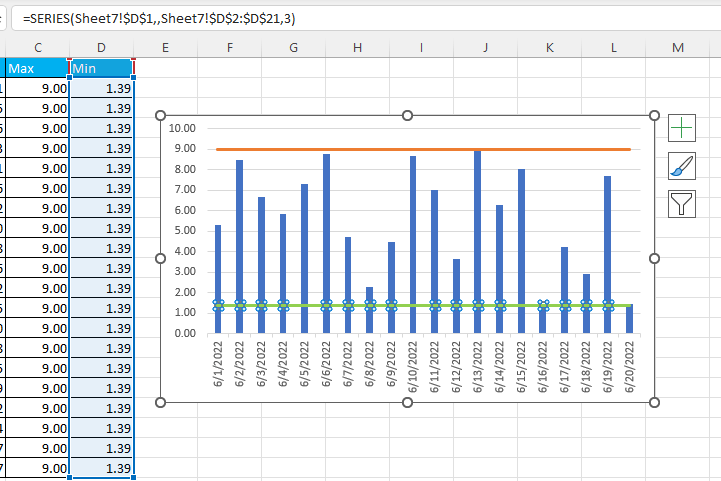Click the bottom-right chart resize handle
Screen dimensions: 721x481
[x=654, y=402]
